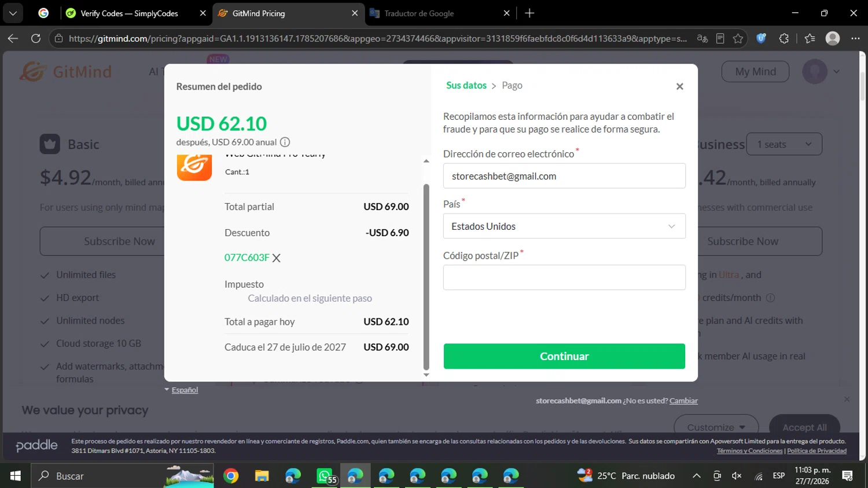Open the weather widget showing 25°C

[x=626, y=476]
